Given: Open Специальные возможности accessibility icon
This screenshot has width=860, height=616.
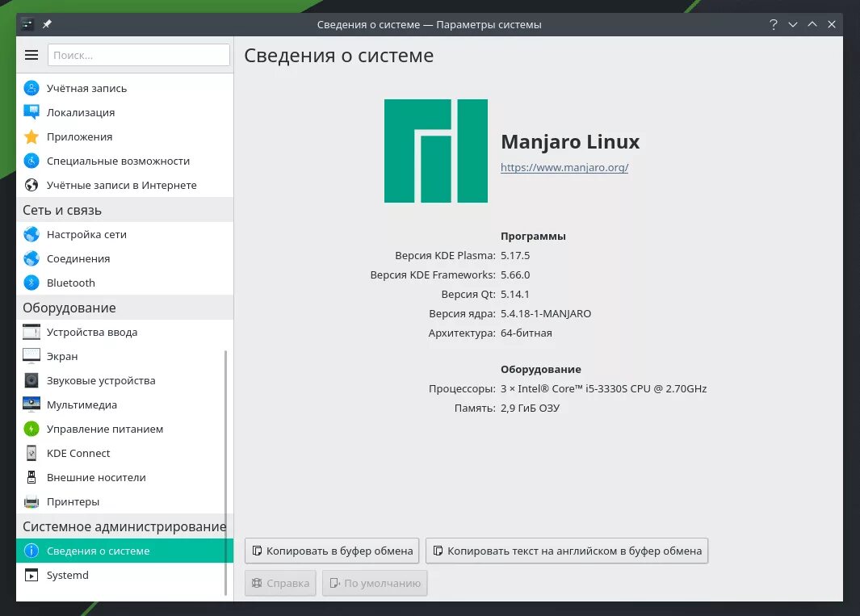Looking at the screenshot, I should 31,161.
